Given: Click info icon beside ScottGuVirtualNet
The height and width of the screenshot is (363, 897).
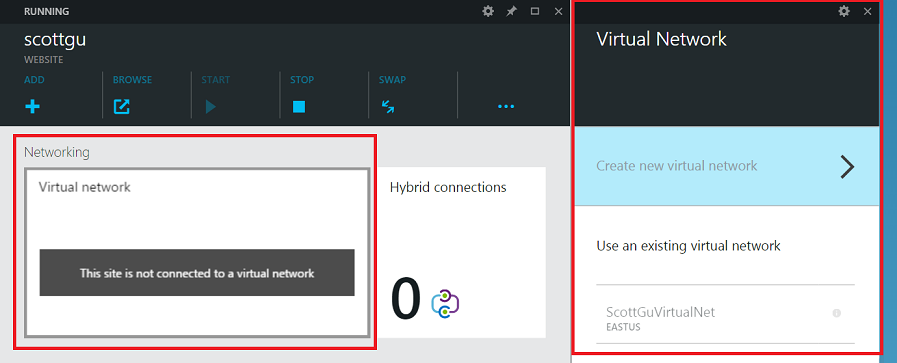Looking at the screenshot, I should pos(836,313).
